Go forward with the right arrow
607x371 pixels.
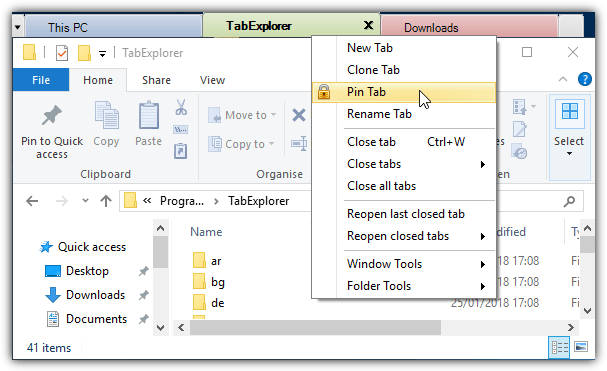(x=62, y=201)
